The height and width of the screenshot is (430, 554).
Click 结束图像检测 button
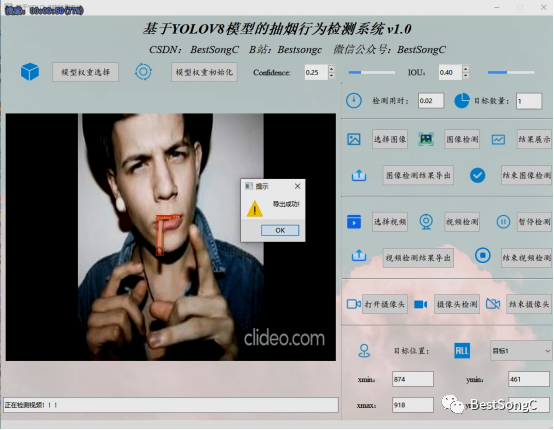tap(526, 175)
